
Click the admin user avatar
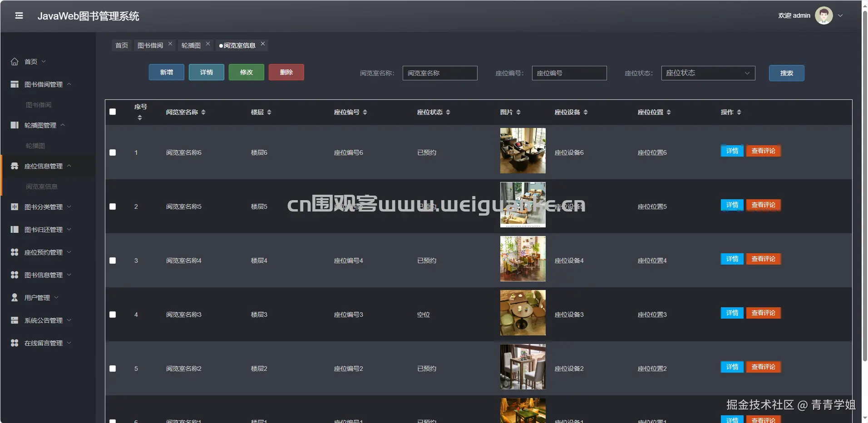coord(824,15)
